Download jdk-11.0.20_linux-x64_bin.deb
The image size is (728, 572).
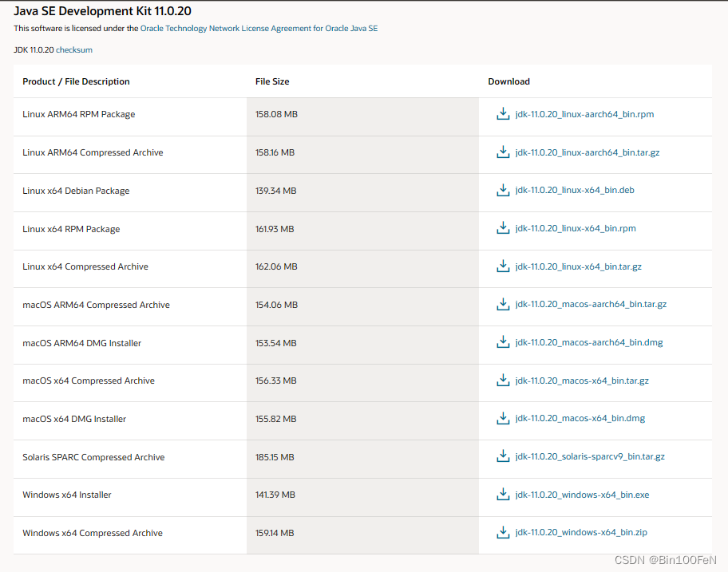[x=575, y=190]
